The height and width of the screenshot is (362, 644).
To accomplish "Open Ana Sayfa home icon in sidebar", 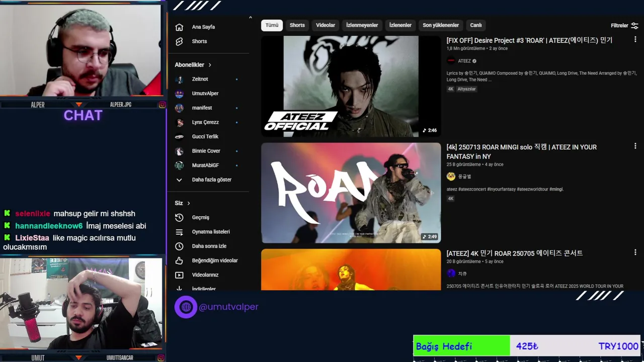I will click(179, 27).
